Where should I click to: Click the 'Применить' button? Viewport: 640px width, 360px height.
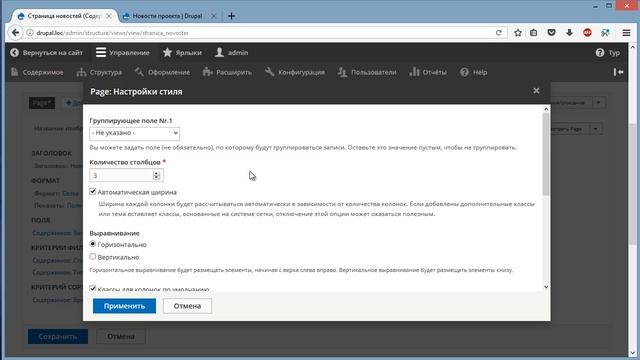[x=124, y=306]
